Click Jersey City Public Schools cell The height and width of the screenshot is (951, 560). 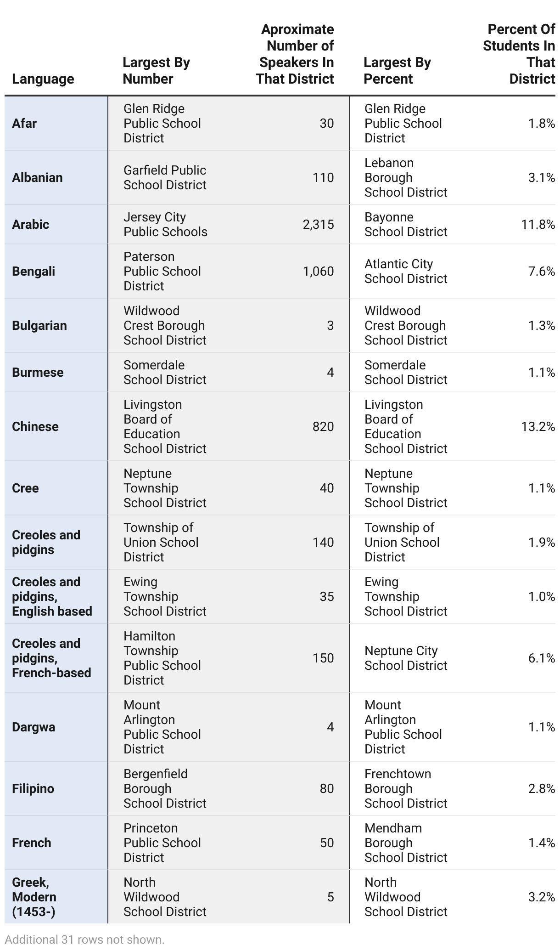coord(165,224)
